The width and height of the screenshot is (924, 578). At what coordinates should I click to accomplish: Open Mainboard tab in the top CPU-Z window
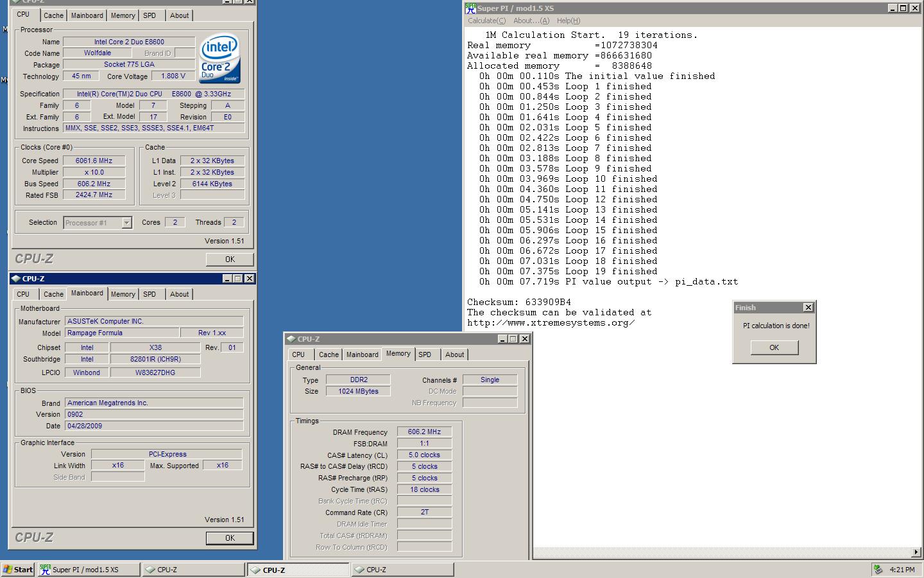[x=87, y=15]
